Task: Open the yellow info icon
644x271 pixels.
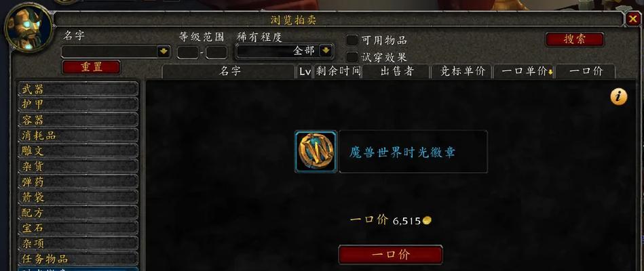Action: tap(618, 97)
